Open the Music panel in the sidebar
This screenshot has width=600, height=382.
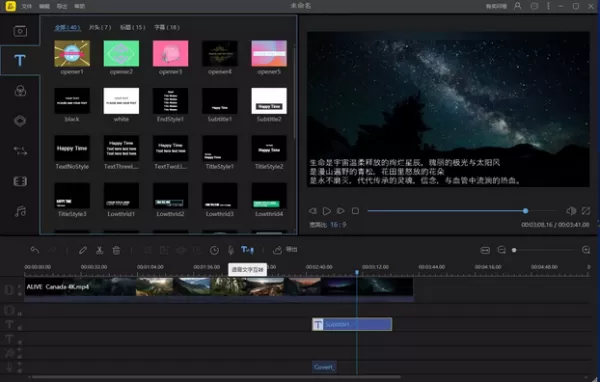[20, 211]
